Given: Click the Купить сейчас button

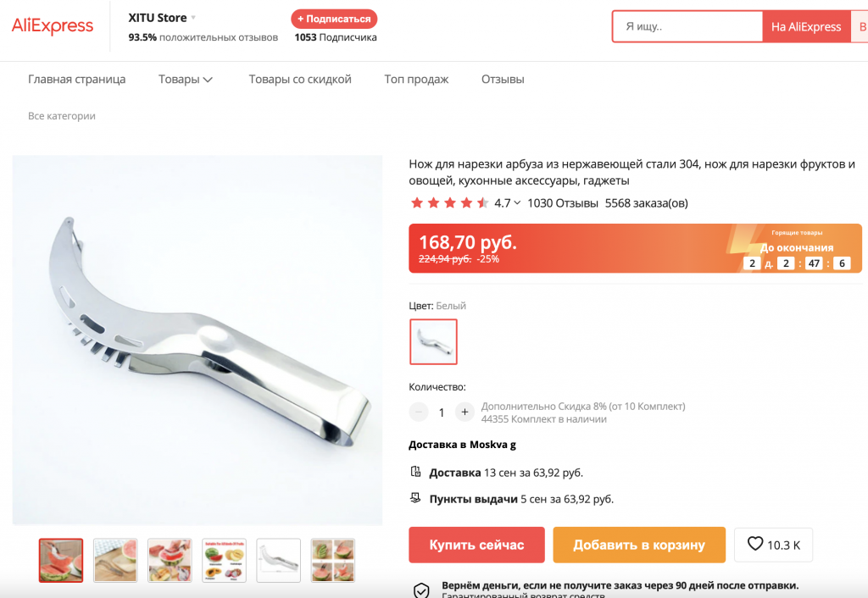Looking at the screenshot, I should (x=476, y=545).
